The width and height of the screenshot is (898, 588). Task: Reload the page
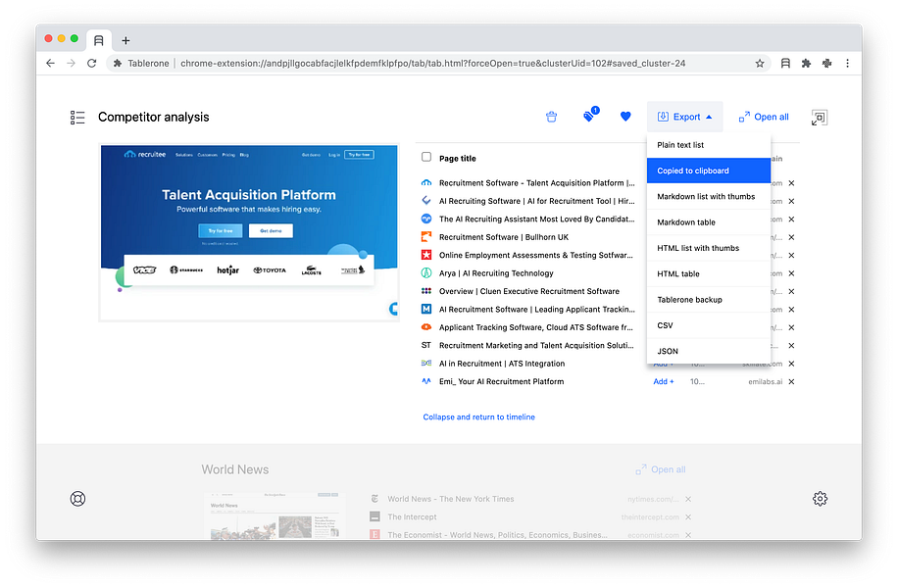(91, 63)
